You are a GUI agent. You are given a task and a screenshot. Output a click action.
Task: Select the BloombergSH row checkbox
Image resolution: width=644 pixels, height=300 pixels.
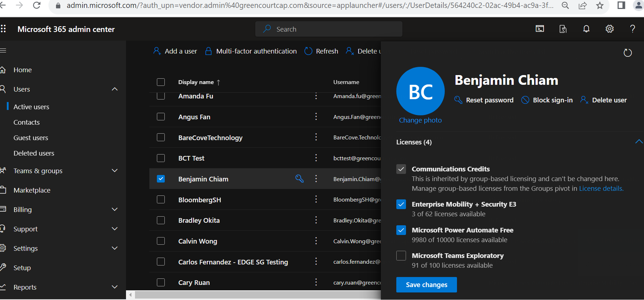[x=161, y=199]
